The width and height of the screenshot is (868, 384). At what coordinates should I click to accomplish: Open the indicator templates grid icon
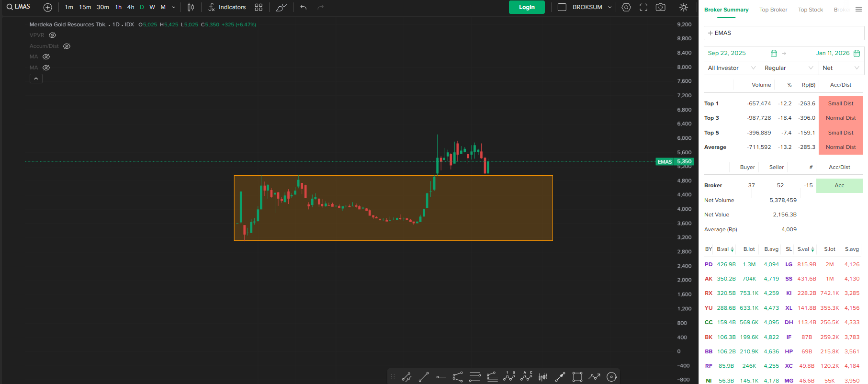[259, 7]
